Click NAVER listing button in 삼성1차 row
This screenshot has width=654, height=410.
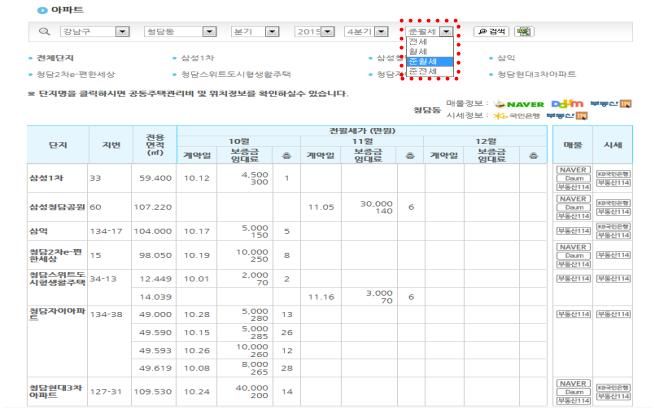click(x=572, y=170)
